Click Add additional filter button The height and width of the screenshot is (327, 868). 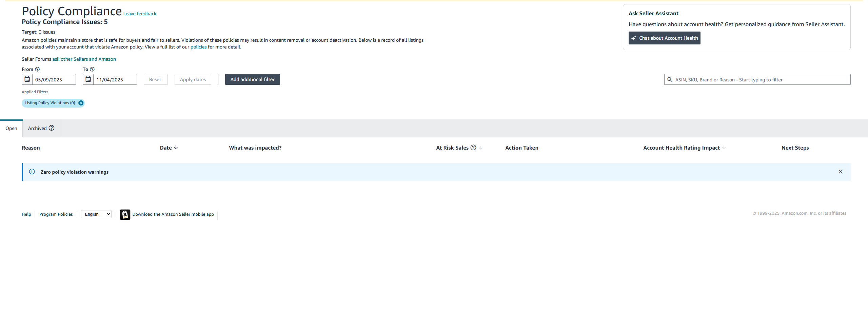253,79
